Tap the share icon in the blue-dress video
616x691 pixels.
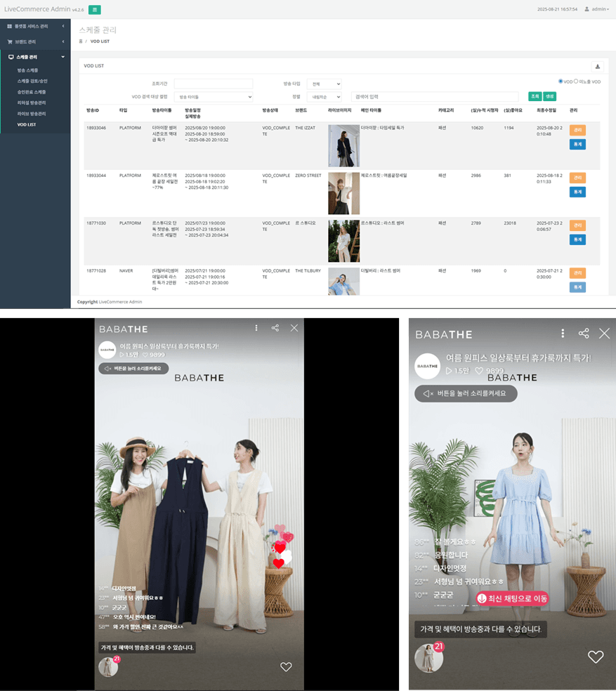(x=584, y=333)
